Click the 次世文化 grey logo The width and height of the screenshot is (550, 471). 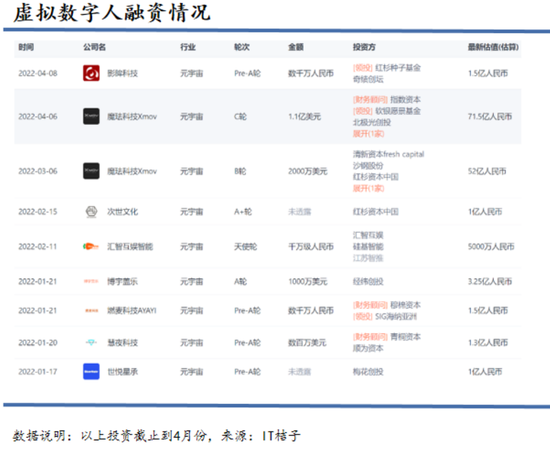pyautogui.click(x=91, y=211)
